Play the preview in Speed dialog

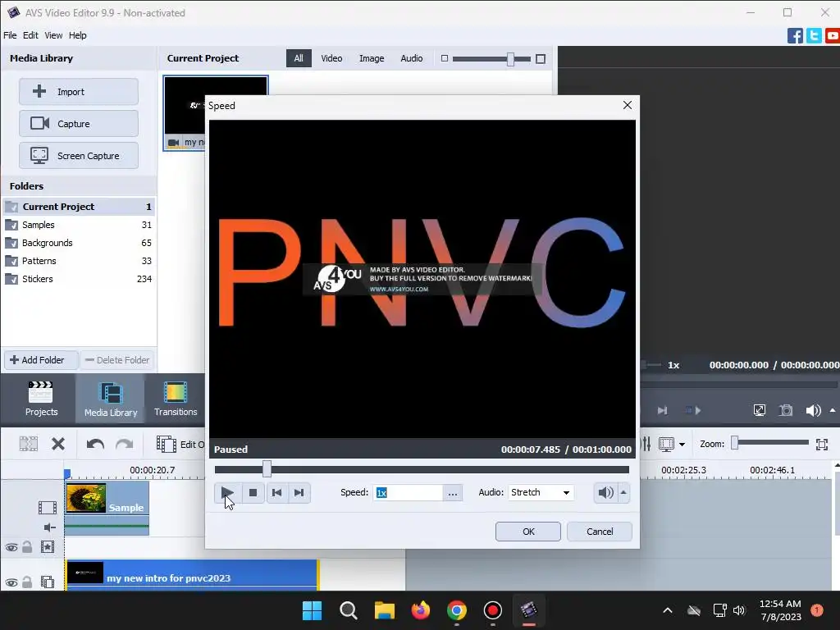227,492
